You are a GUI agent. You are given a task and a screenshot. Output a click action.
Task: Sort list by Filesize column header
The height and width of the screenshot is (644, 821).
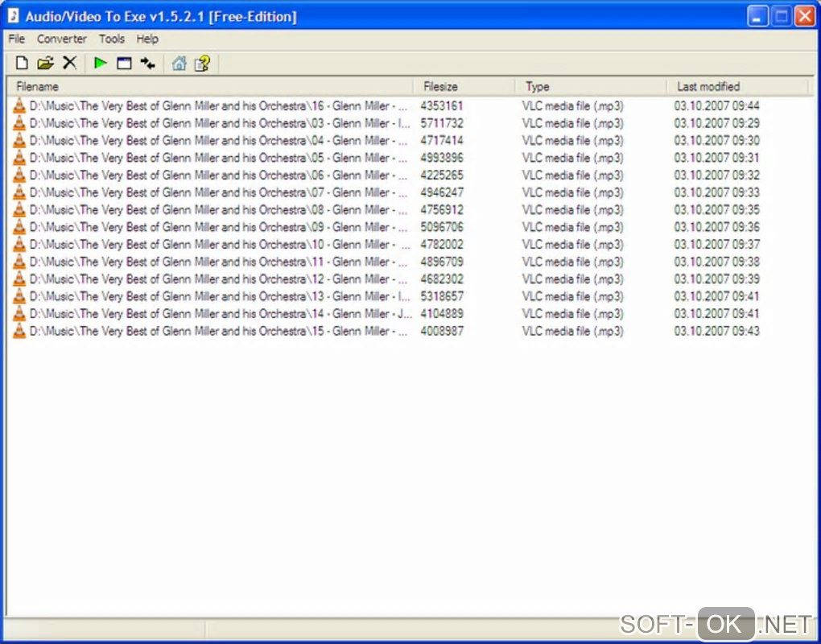(x=464, y=86)
